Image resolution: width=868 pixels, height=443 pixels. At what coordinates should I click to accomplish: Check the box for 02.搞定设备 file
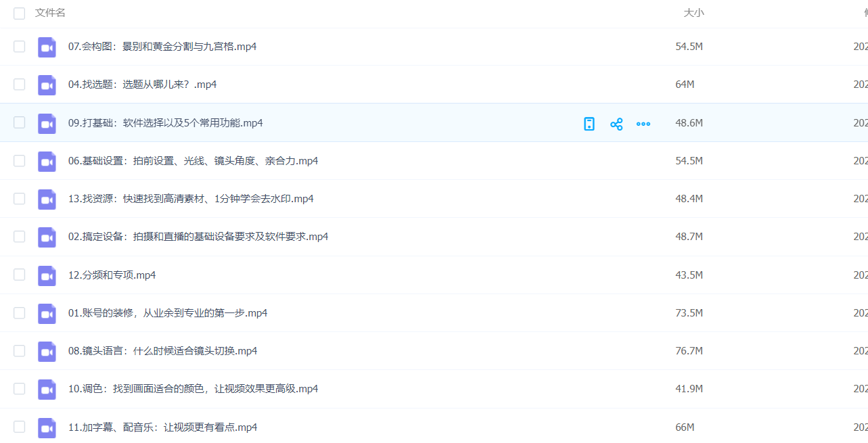[x=19, y=237]
